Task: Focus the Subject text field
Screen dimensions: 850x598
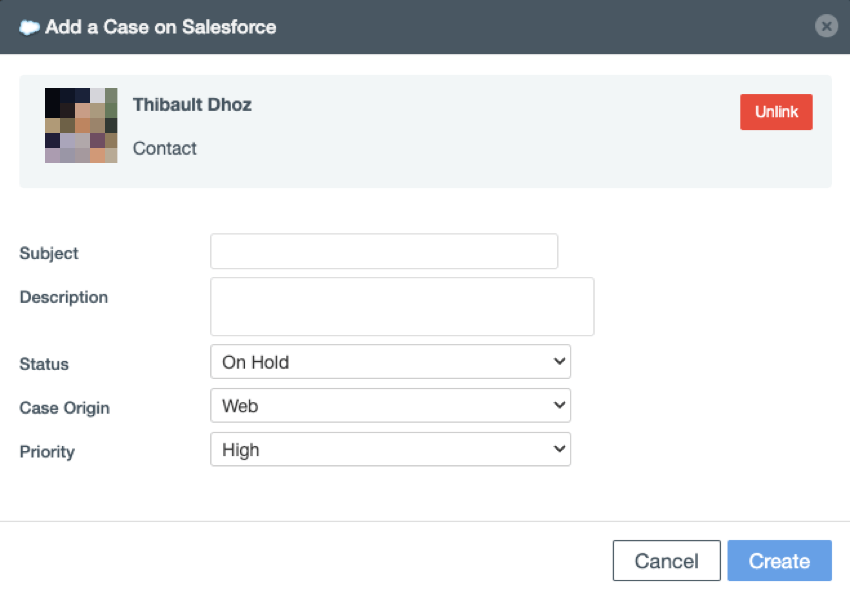Action: coord(384,251)
